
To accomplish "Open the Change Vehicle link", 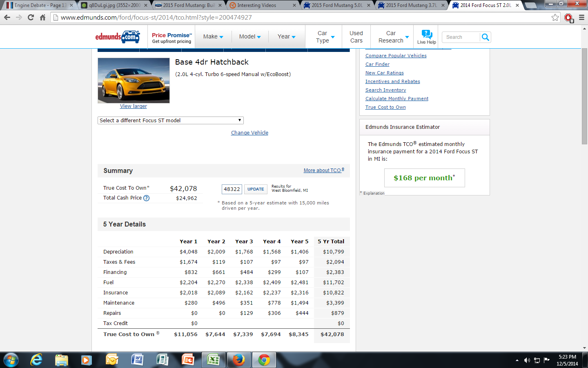I will [x=249, y=133].
